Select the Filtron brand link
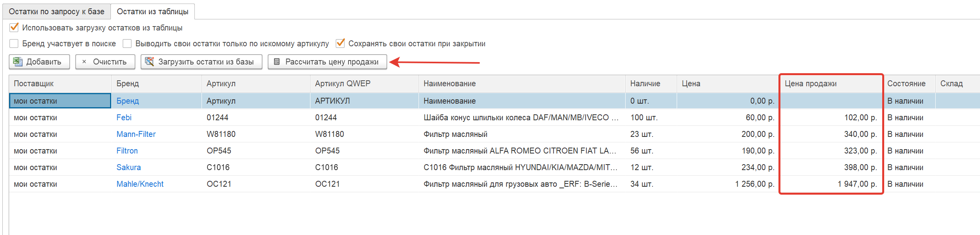This screenshot has width=980, height=235. tap(127, 151)
